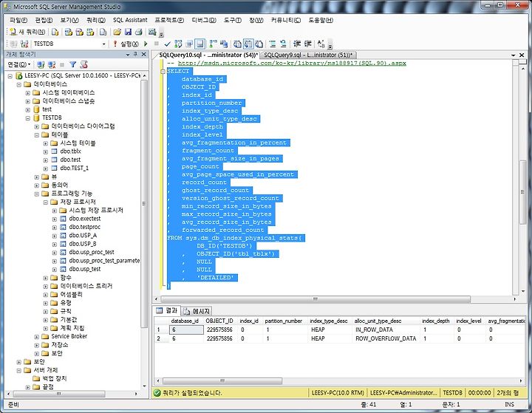Expand the test database node
The width and height of the screenshot is (532, 413).
click(28, 109)
